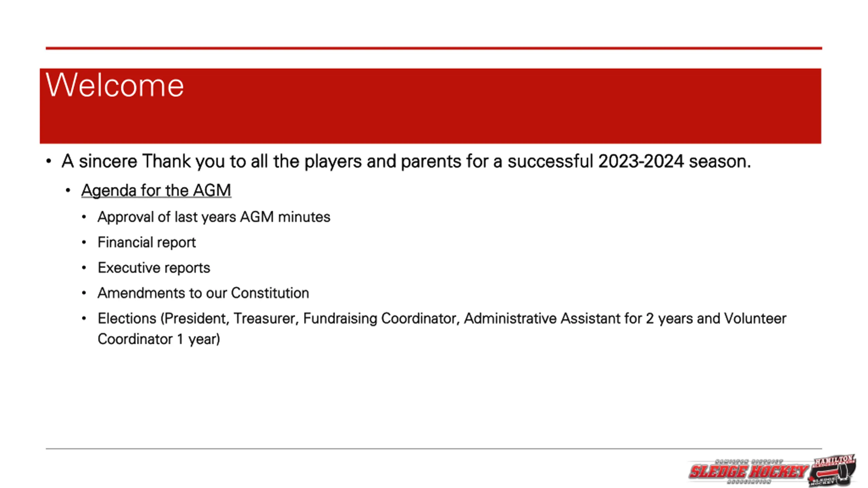Click the Hamilton Sledge Hockey logo
This screenshot has width=868, height=488.
coord(772,471)
